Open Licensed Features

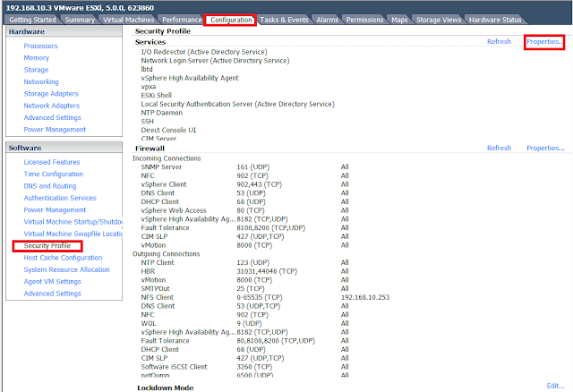[x=52, y=162]
